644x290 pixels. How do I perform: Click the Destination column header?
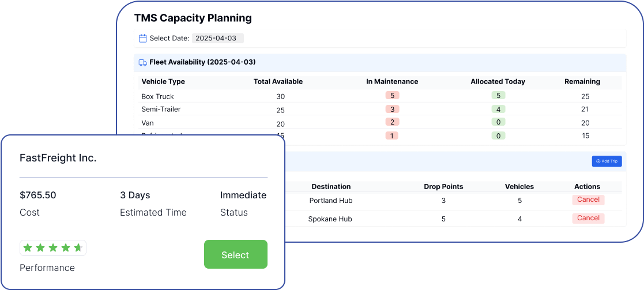331,186
